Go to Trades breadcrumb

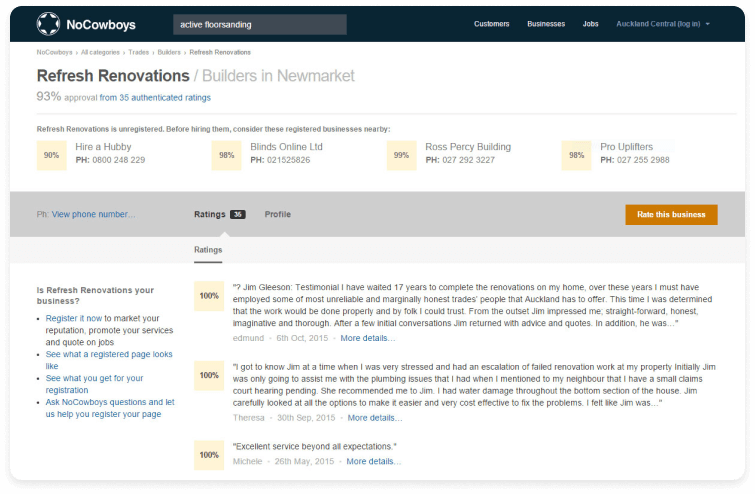coord(139,52)
